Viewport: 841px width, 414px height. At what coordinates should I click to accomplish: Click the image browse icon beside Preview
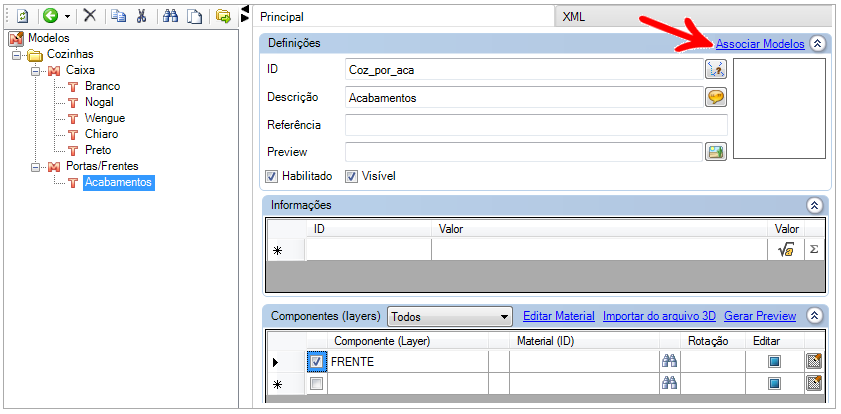click(715, 152)
